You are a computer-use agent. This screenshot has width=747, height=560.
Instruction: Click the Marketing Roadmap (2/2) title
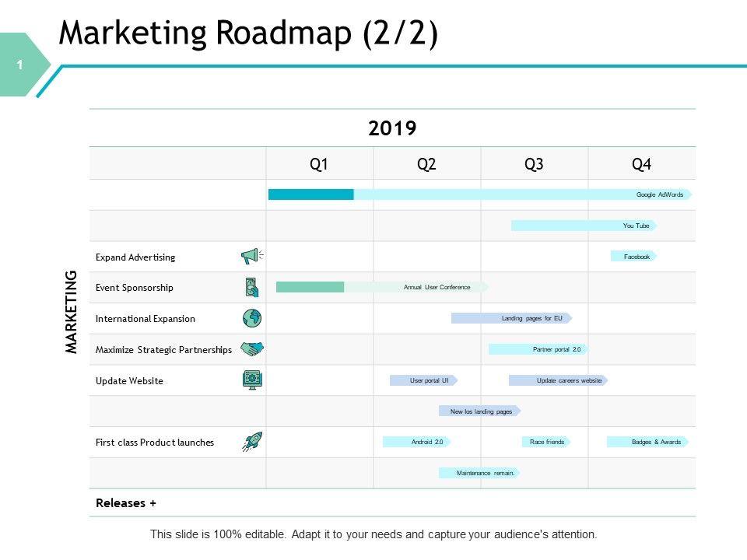coord(248,34)
